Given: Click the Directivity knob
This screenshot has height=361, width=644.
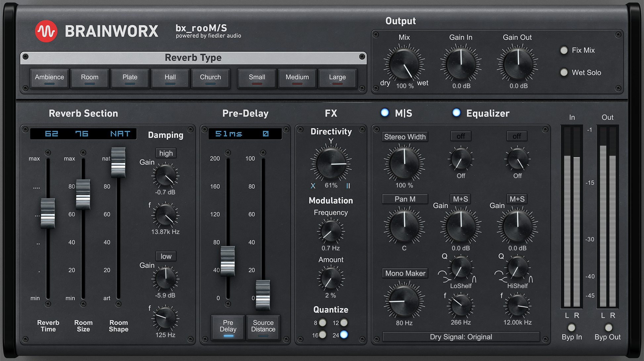Looking at the screenshot, I should [331, 164].
